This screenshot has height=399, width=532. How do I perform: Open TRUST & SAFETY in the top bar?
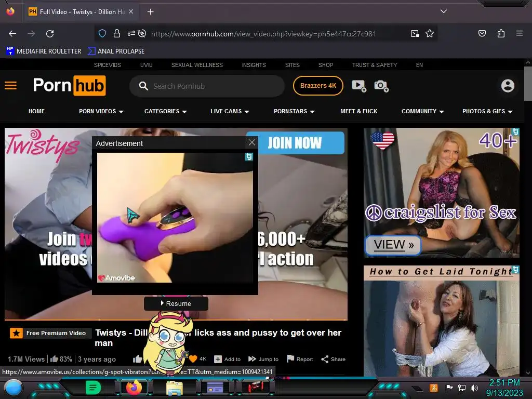click(374, 65)
